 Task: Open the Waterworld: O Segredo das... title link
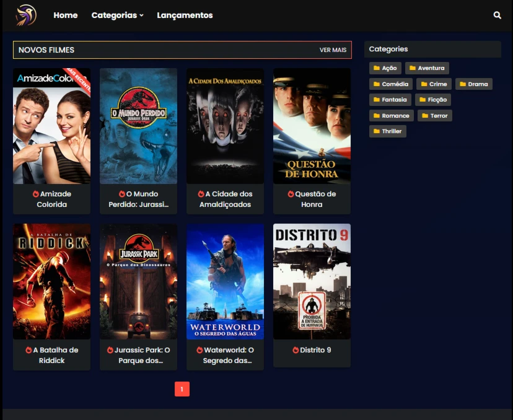coord(226,355)
